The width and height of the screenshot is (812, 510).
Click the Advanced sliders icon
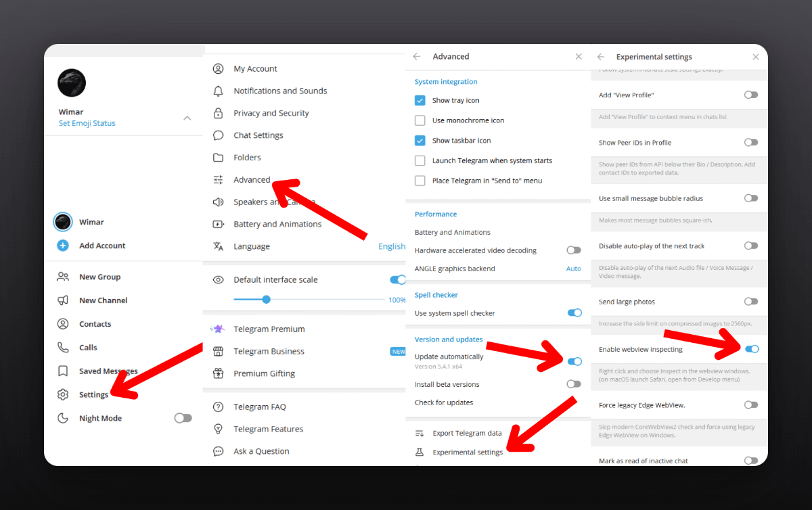(218, 180)
